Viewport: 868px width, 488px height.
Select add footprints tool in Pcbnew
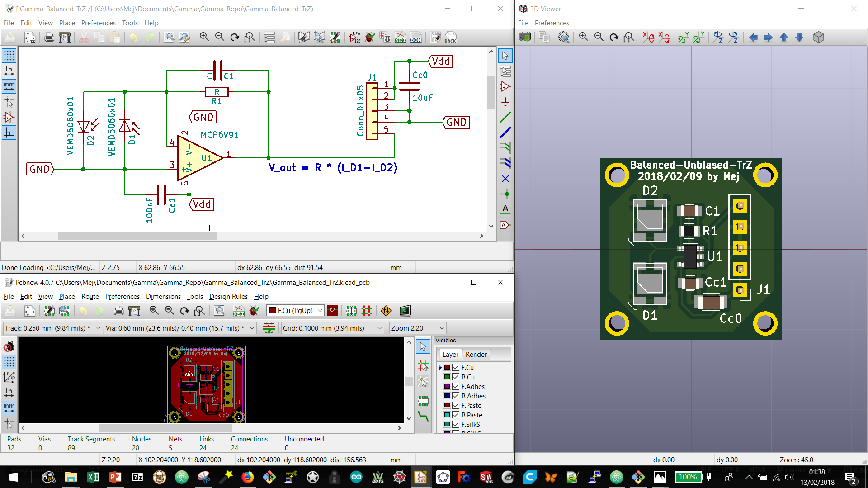[423, 401]
